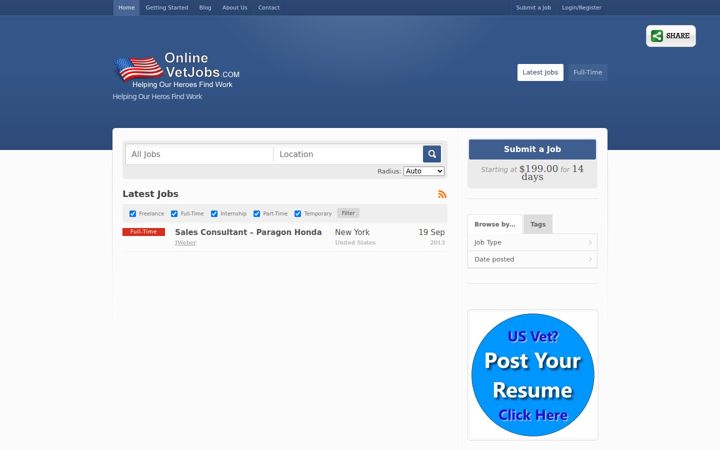The image size is (720, 450).
Task: Select the Latest Jobs header tab
Action: point(540,73)
